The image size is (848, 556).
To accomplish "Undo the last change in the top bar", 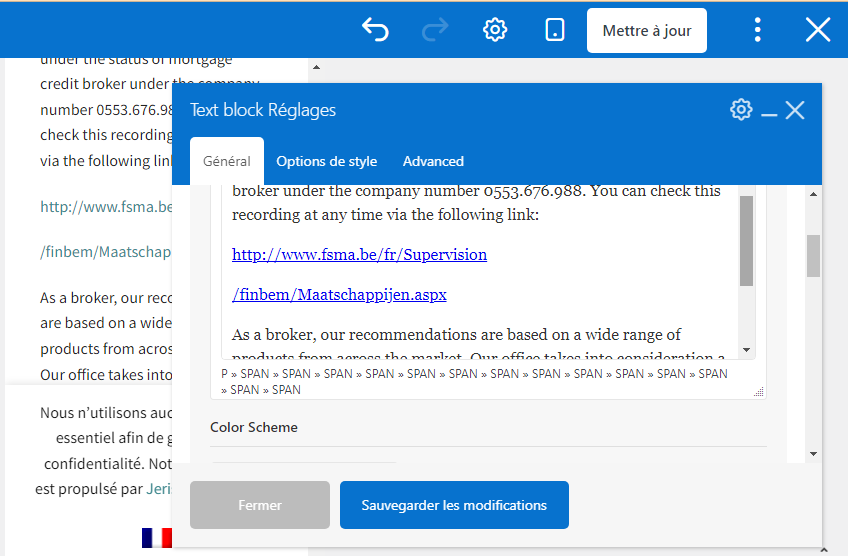I will [375, 30].
